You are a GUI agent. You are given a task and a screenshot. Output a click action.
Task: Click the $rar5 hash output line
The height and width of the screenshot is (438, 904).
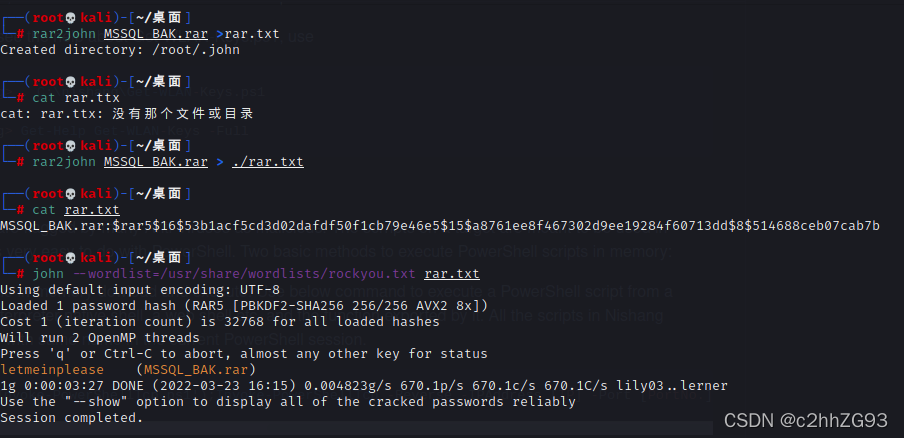pos(440,226)
